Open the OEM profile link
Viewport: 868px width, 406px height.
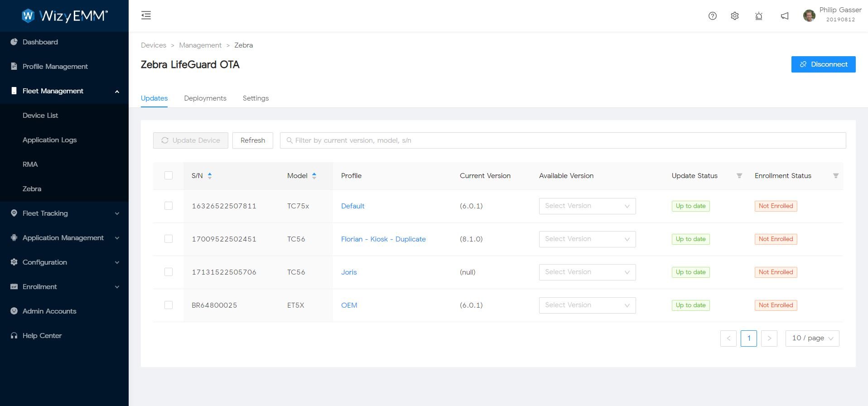coord(349,305)
